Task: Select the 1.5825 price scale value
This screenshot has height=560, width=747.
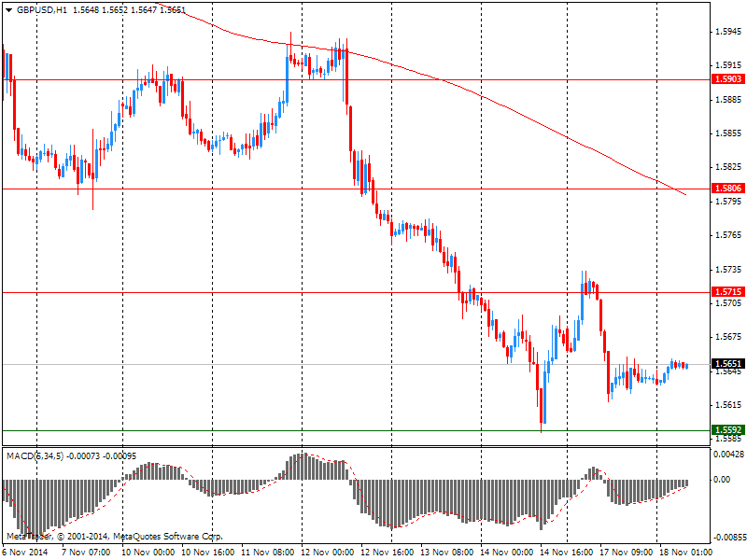Action: (x=728, y=167)
